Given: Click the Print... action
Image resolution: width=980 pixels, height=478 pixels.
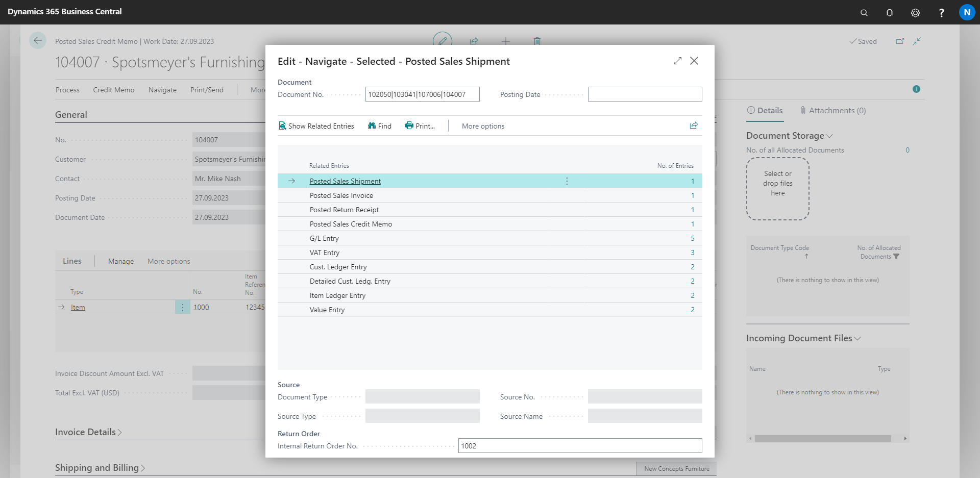Looking at the screenshot, I should coord(420,126).
